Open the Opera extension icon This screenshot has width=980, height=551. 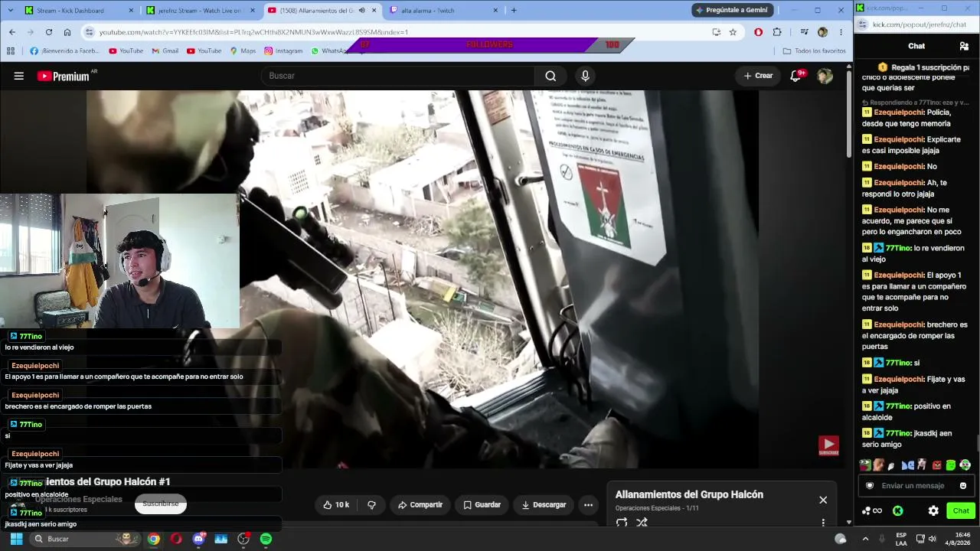click(x=758, y=32)
